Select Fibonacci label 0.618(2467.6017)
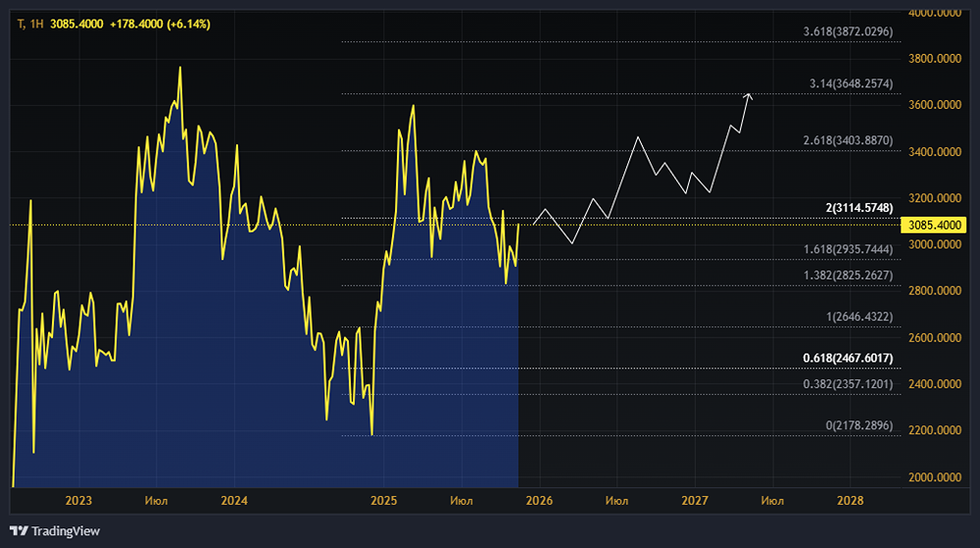The image size is (980, 548). (848, 358)
